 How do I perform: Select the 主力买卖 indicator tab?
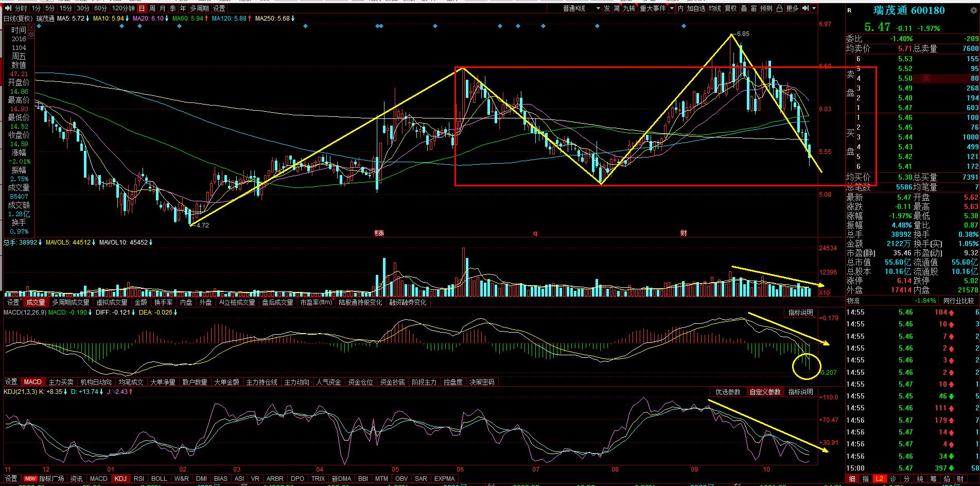pos(61,382)
